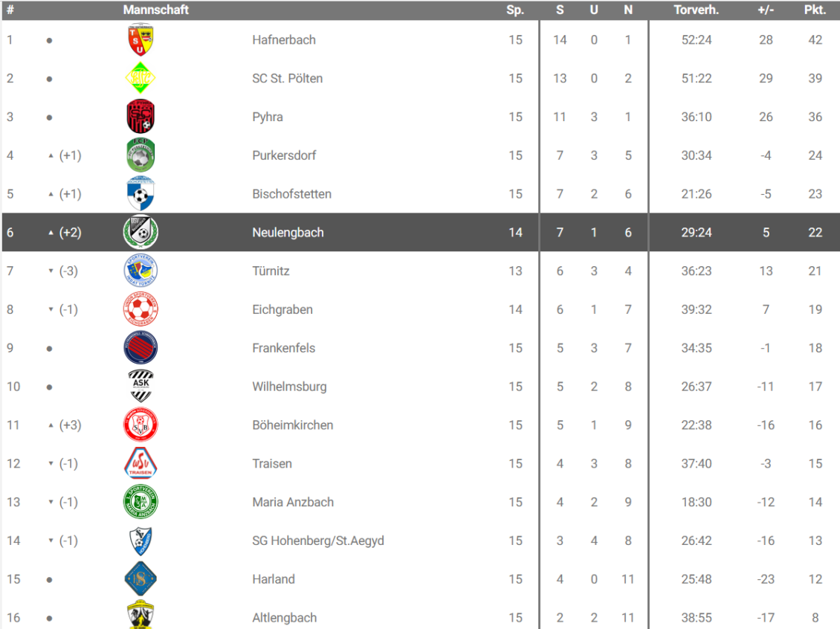Sort table by Pkt. column header

(x=815, y=10)
